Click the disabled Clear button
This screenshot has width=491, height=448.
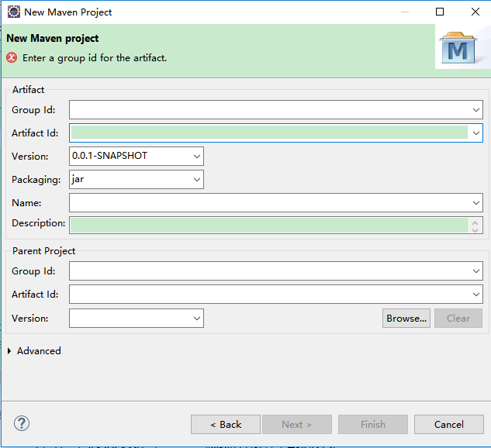tap(458, 318)
